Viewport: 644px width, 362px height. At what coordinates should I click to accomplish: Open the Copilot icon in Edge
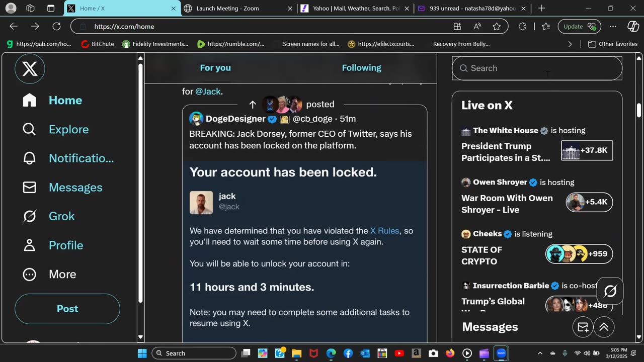633,26
